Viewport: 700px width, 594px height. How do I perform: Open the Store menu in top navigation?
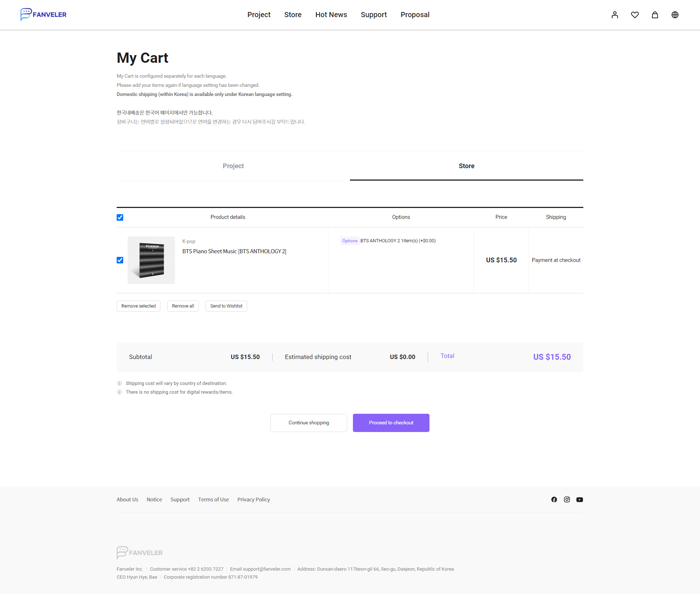pos(293,15)
